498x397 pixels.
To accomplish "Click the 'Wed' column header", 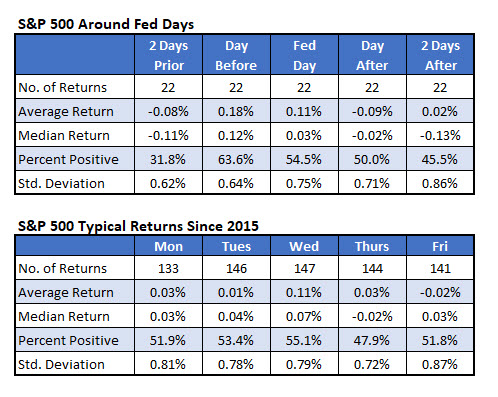I will (304, 246).
